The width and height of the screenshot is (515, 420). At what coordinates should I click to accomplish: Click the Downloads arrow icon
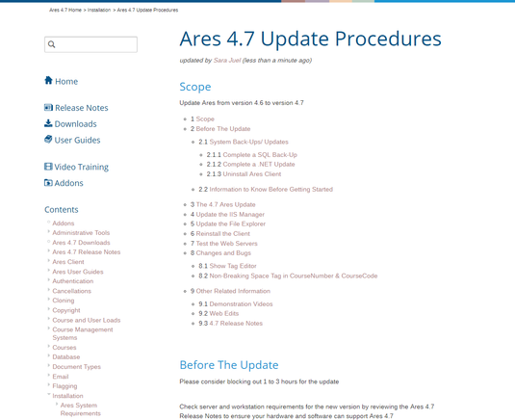(x=48, y=123)
